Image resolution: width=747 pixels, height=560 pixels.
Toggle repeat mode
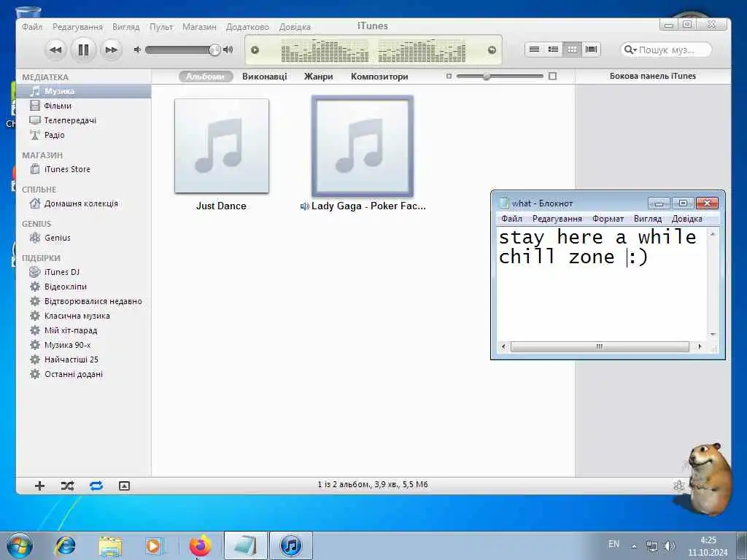96,486
